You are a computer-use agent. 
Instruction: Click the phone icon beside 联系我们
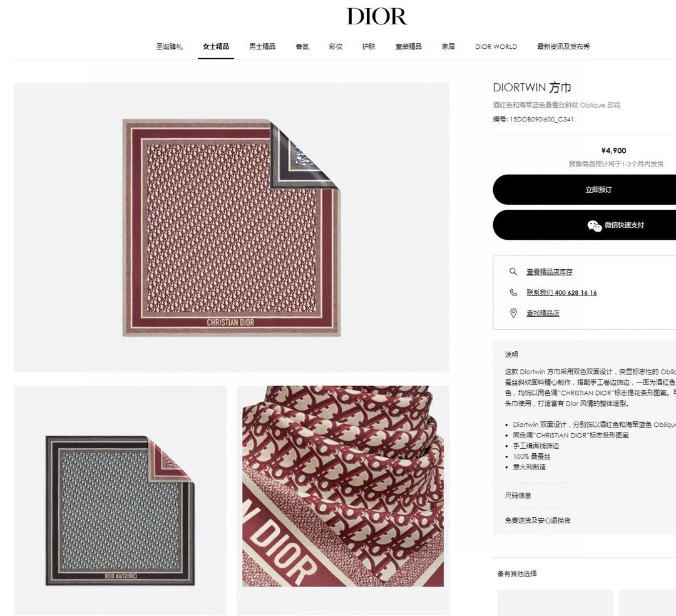pyautogui.click(x=513, y=292)
